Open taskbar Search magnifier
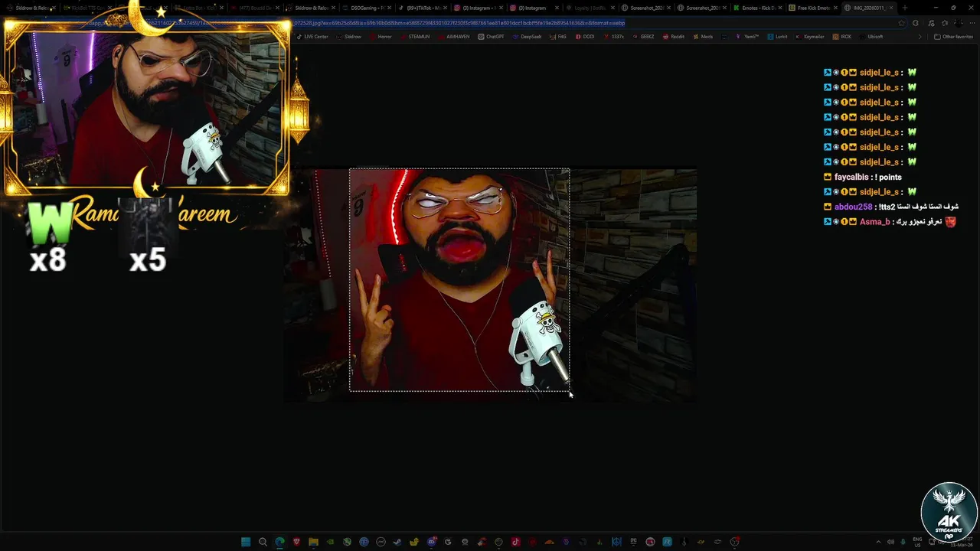The image size is (980, 551). 263,542
